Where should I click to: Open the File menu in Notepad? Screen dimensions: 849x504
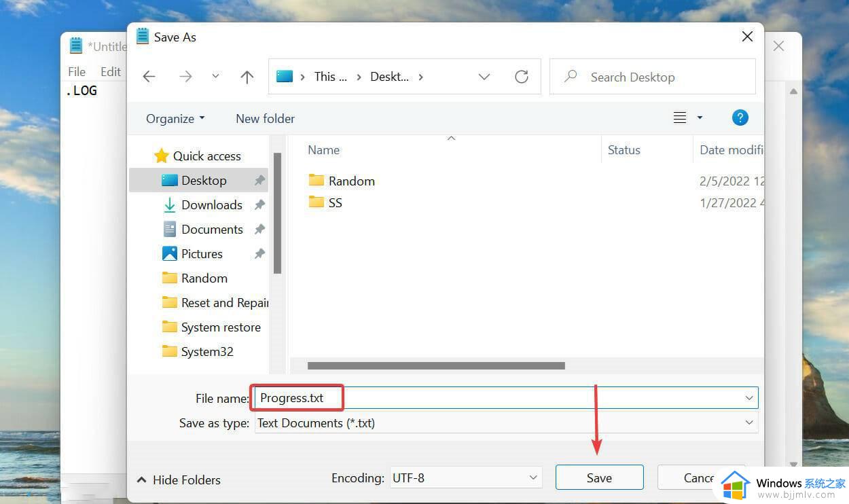pyautogui.click(x=77, y=71)
